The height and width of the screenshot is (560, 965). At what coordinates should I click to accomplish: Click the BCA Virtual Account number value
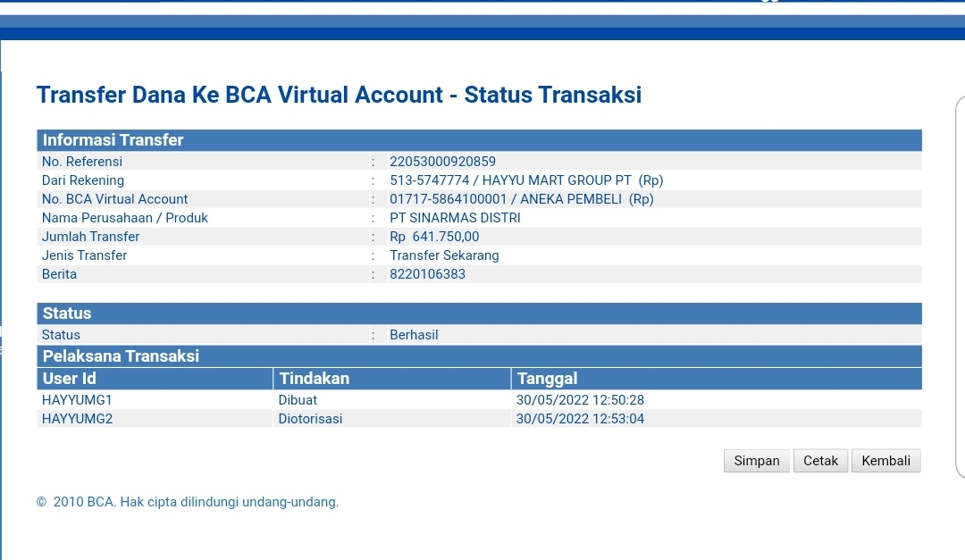click(521, 199)
